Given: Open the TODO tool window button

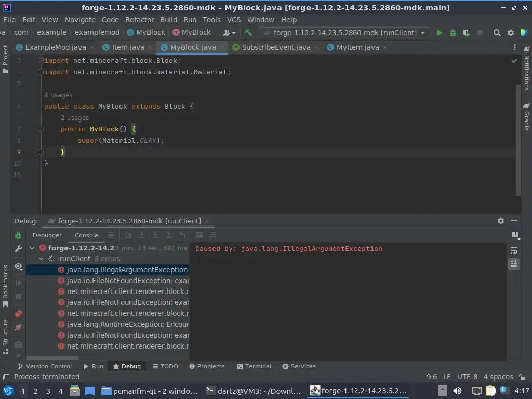Looking at the screenshot, I should 165,366.
